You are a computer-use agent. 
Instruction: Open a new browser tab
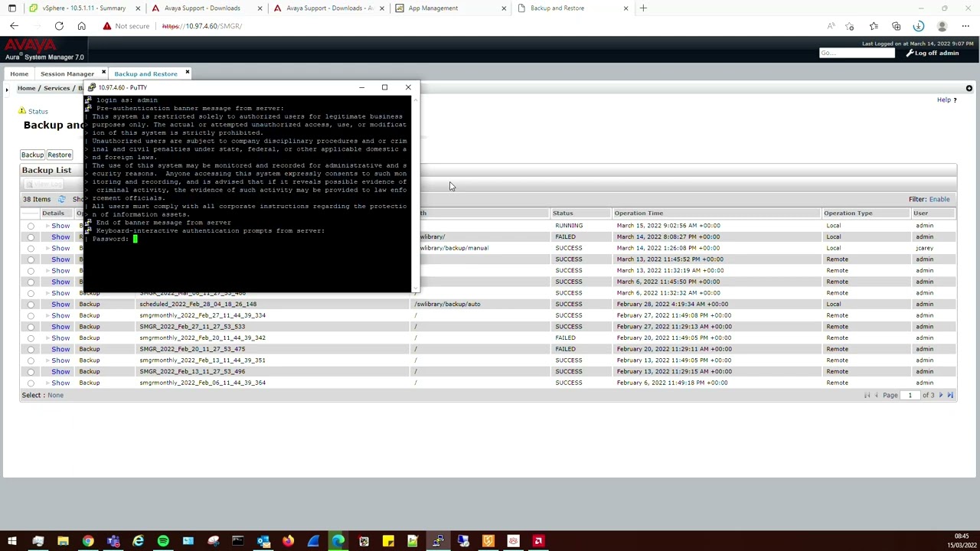coord(643,8)
